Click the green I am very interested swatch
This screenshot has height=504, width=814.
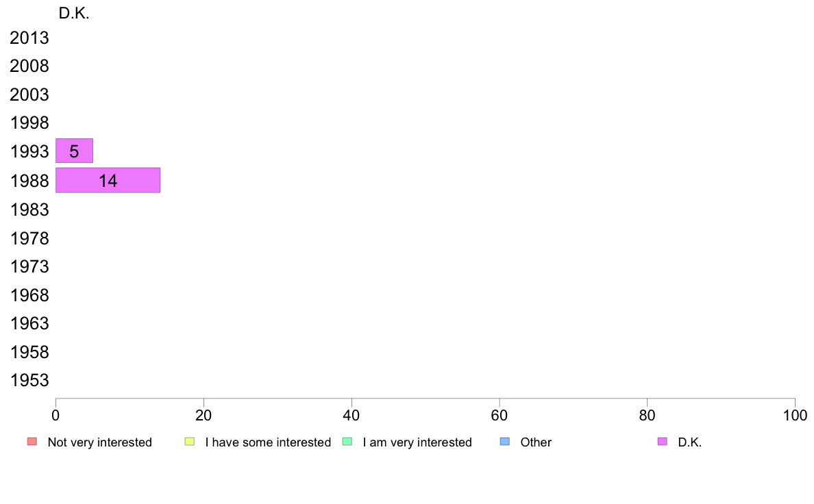[x=347, y=442]
